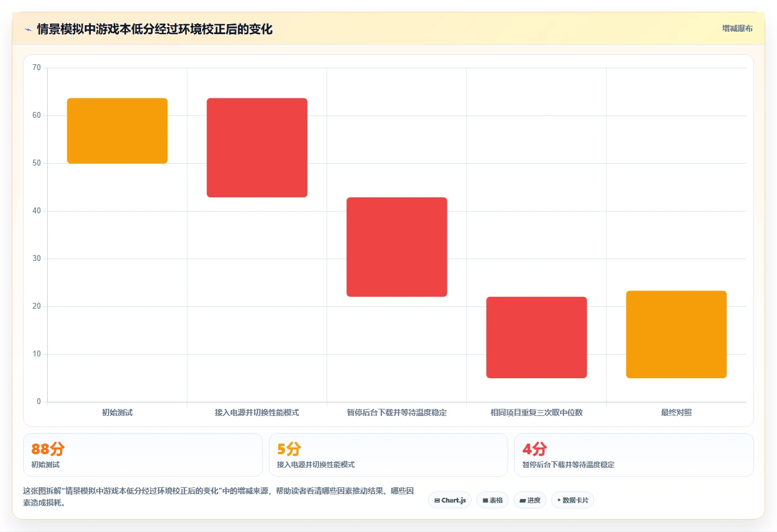Viewport: 777px width, 532px height.
Task: Click y-axis value 50
Action: pos(37,163)
